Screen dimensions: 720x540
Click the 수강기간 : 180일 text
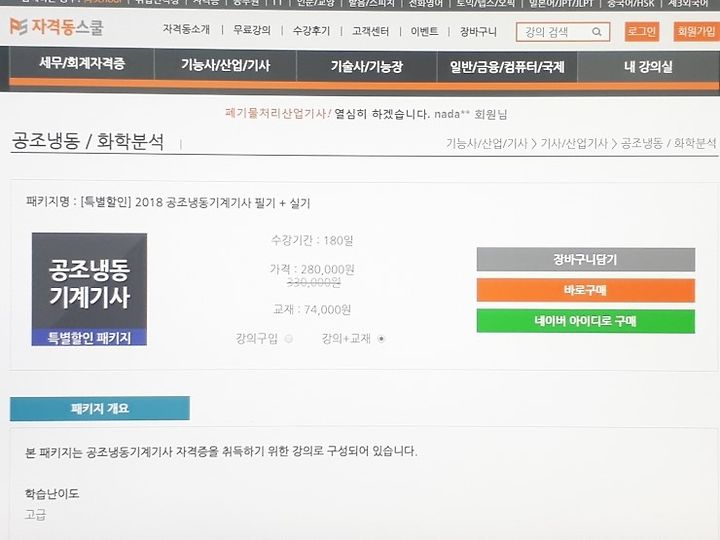click(312, 240)
